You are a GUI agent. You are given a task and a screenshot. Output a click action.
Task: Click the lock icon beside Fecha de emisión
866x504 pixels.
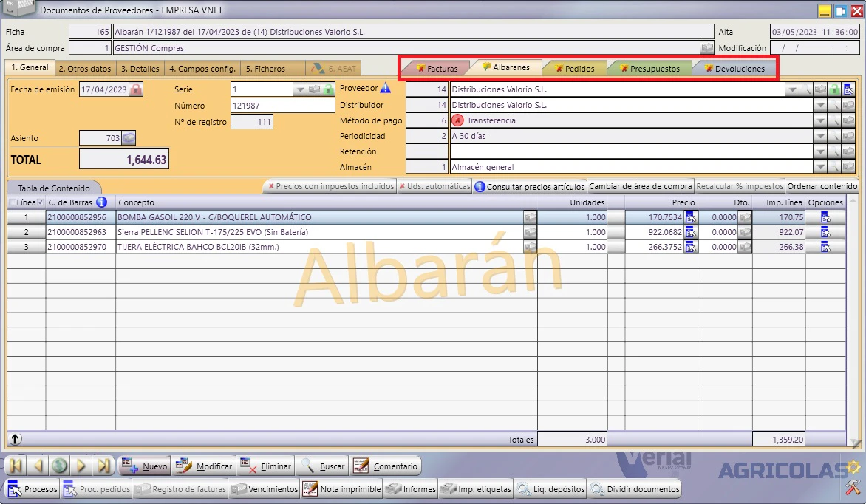pos(136,89)
